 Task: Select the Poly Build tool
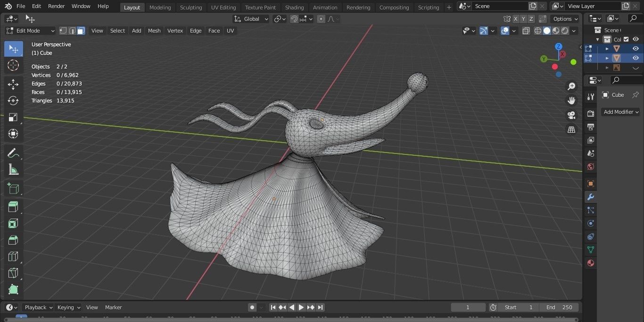(x=13, y=289)
